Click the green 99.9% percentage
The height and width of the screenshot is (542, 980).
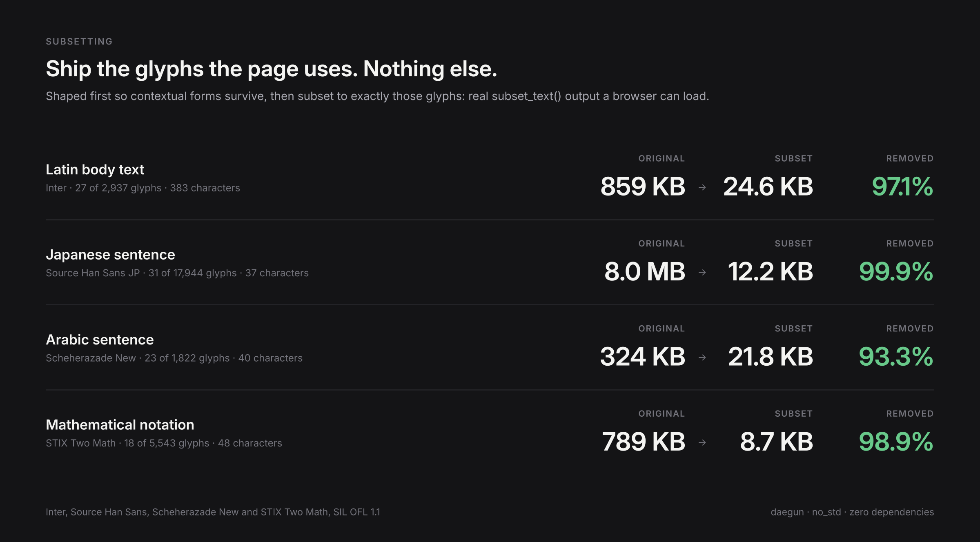(x=896, y=271)
